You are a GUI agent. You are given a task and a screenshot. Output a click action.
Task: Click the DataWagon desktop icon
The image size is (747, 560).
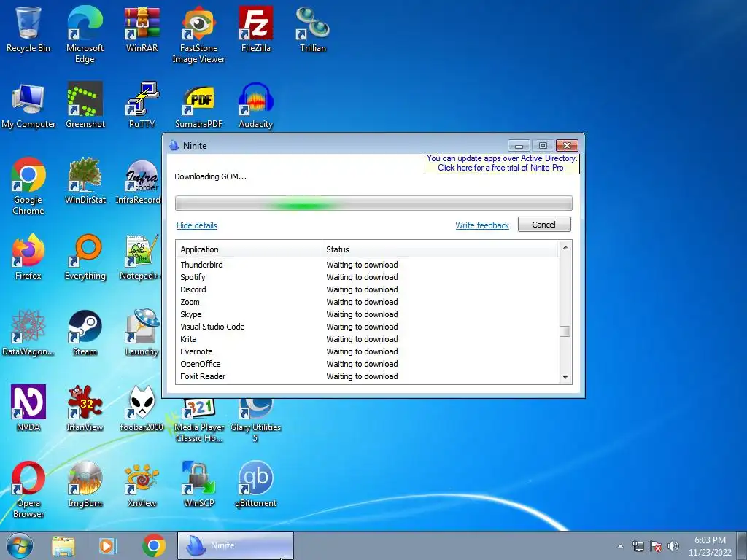click(x=28, y=333)
